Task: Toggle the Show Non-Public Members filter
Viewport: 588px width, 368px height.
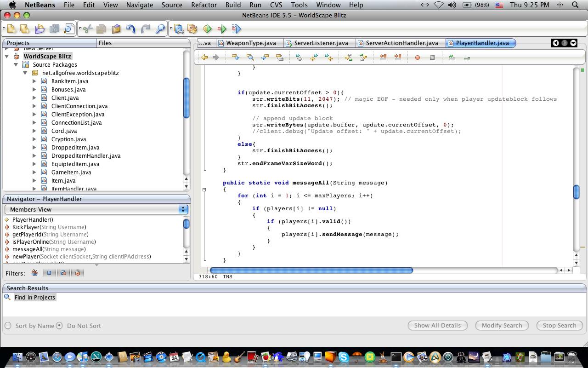Action: [x=78, y=273]
